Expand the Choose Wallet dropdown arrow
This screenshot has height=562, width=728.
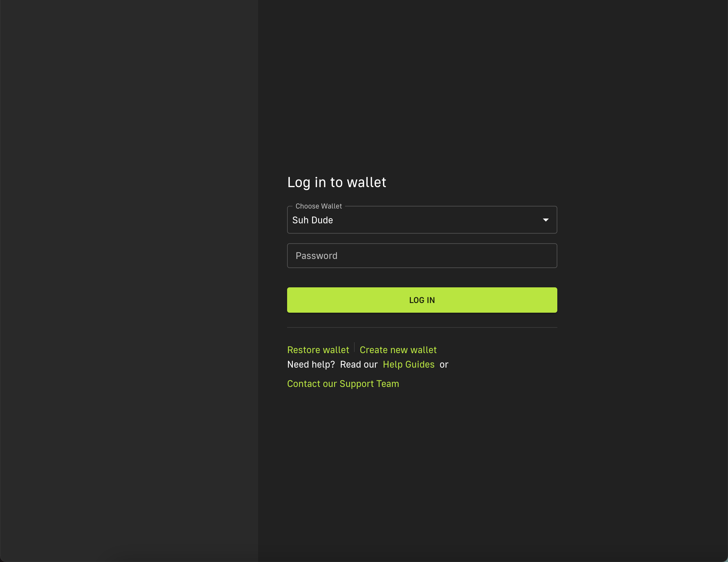(546, 220)
